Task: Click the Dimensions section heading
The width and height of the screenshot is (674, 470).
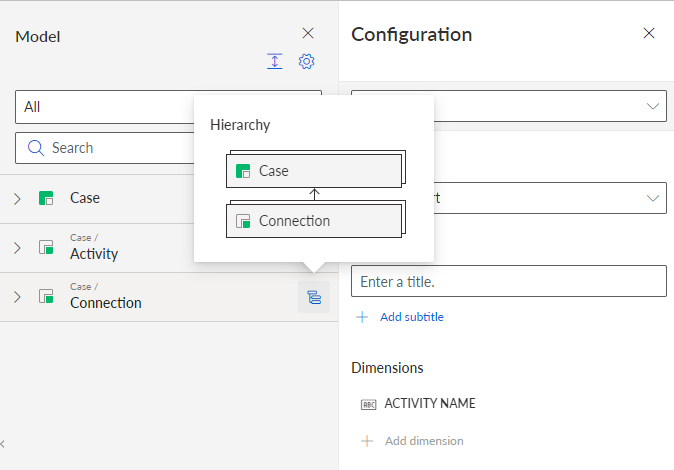Action: (x=387, y=368)
